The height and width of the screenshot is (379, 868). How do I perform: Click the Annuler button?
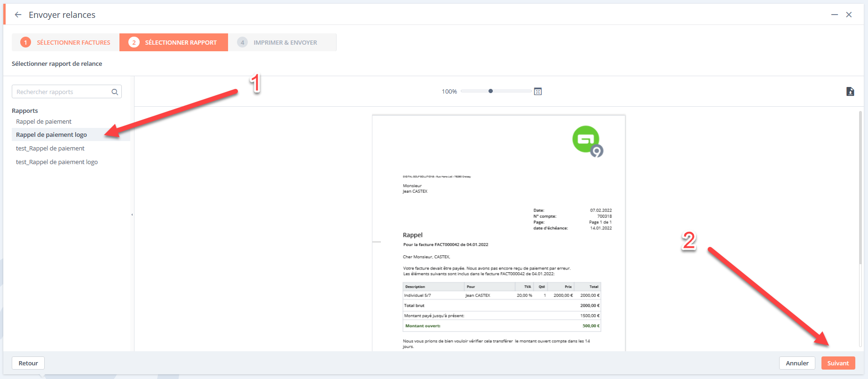pos(797,363)
